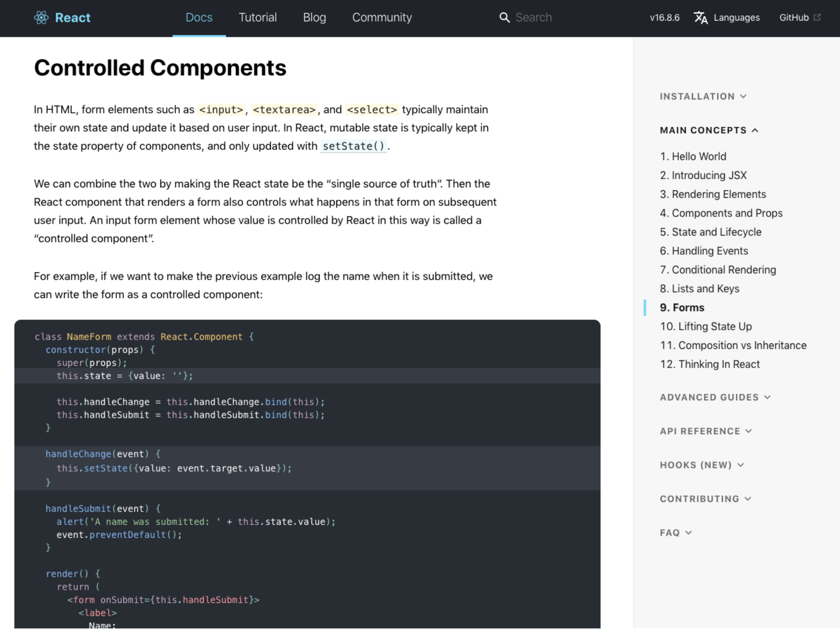840x632 pixels.
Task: Open 8. Lists and Keys page
Action: point(699,289)
